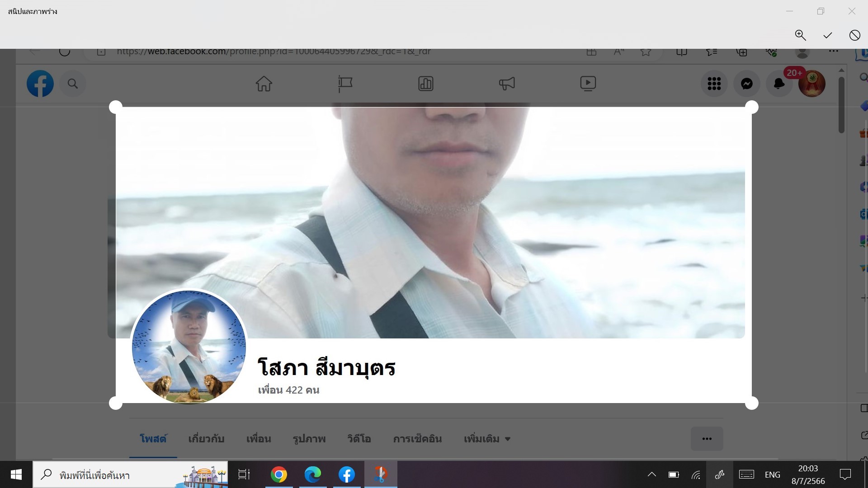868x488 pixels.
Task: Open Google Chrome from the taskbar
Action: pos(279,474)
